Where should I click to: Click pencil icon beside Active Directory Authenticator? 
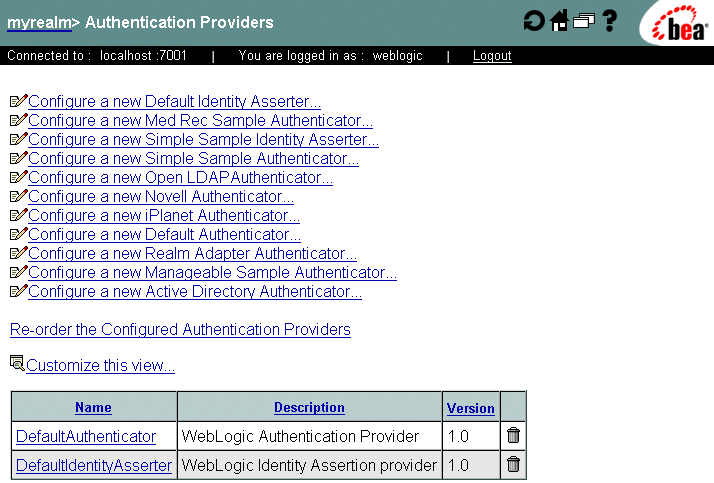[x=19, y=291]
